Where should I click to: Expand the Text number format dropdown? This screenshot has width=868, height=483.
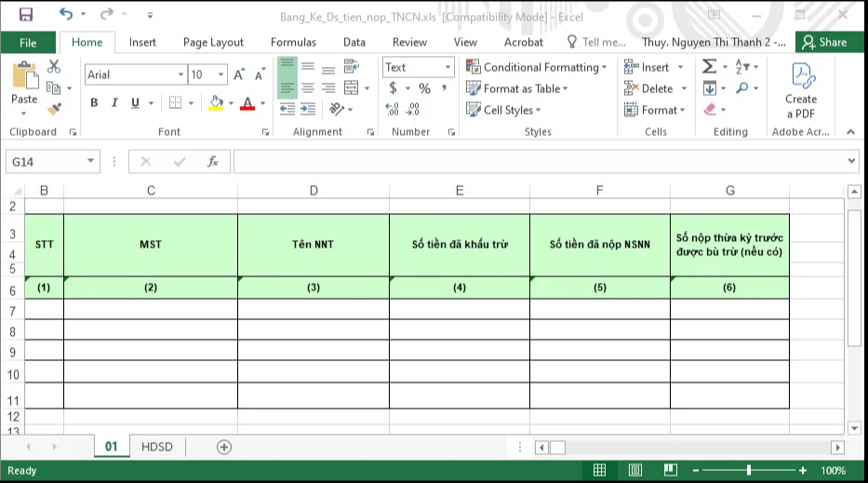tap(447, 67)
